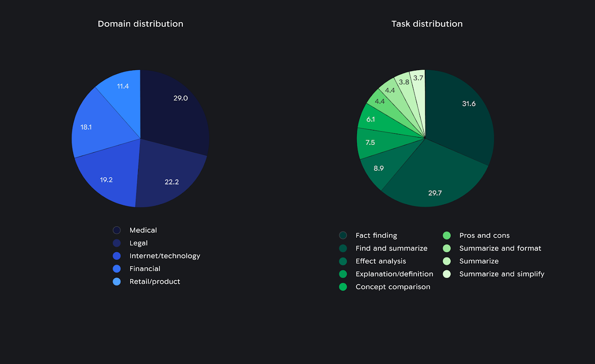Toggle the Summarize and simplify legend entry
This screenshot has width=595, height=364.
(x=502, y=274)
